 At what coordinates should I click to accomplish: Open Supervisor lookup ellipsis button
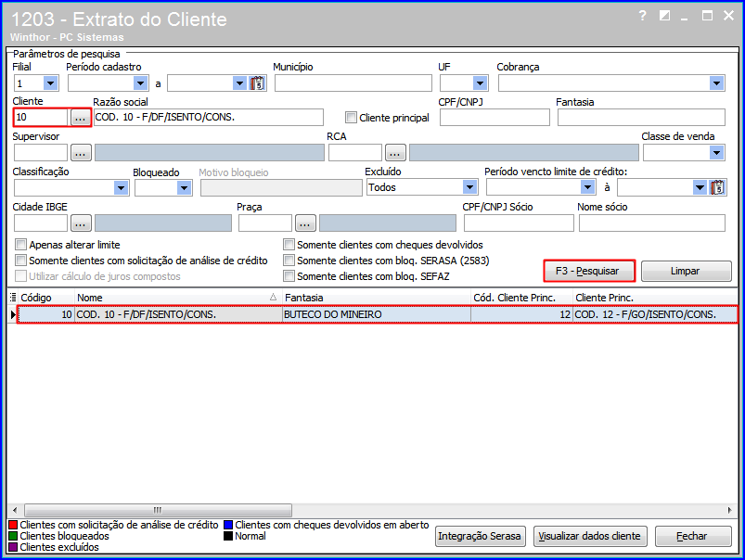tap(81, 153)
